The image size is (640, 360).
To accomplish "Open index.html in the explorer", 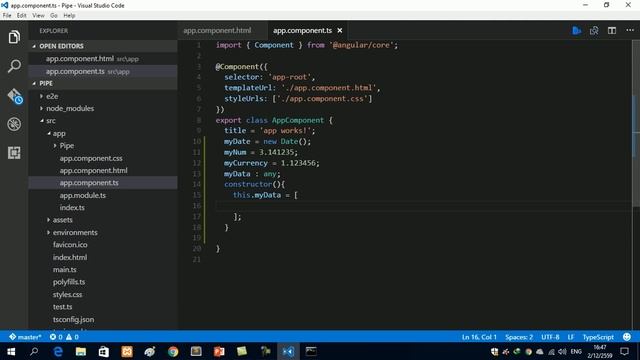I will click(70, 258).
